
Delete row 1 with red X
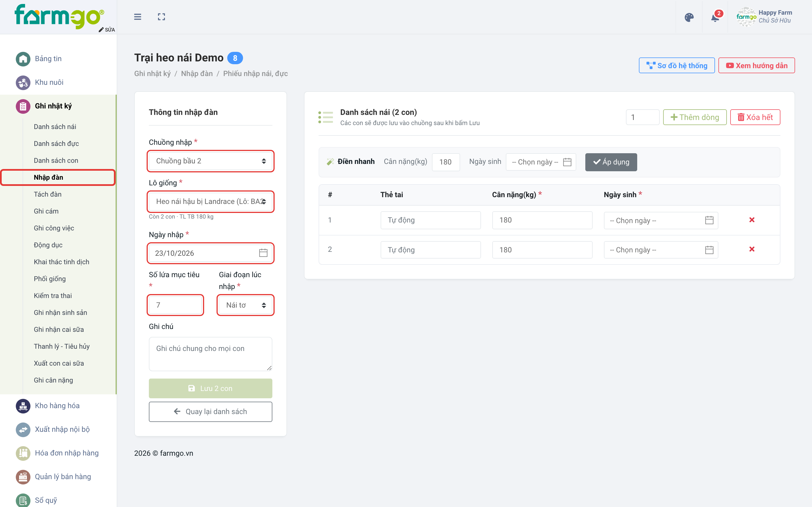coord(752,220)
